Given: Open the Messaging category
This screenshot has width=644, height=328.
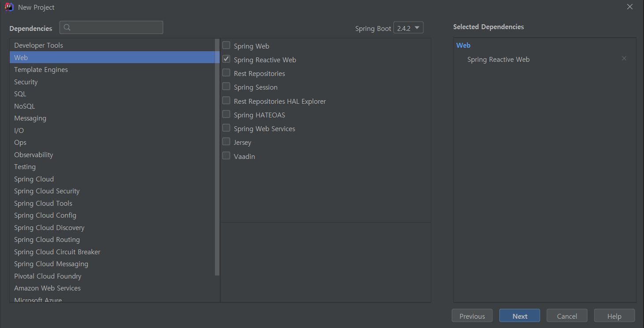Looking at the screenshot, I should 112,118.
